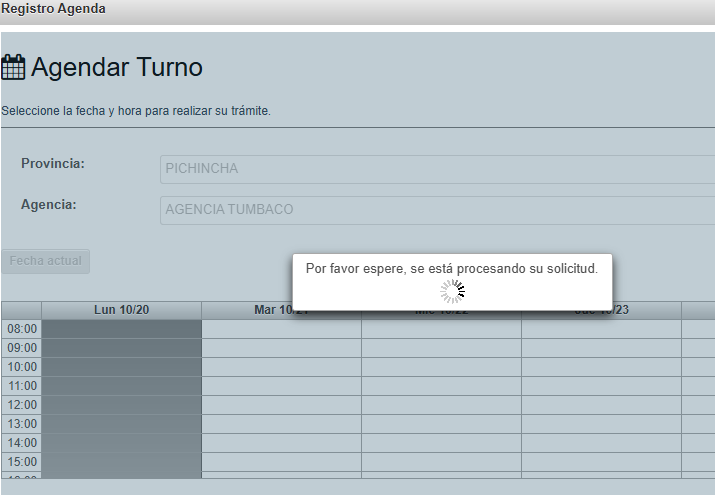Click the 10:00 time row label

22,367
